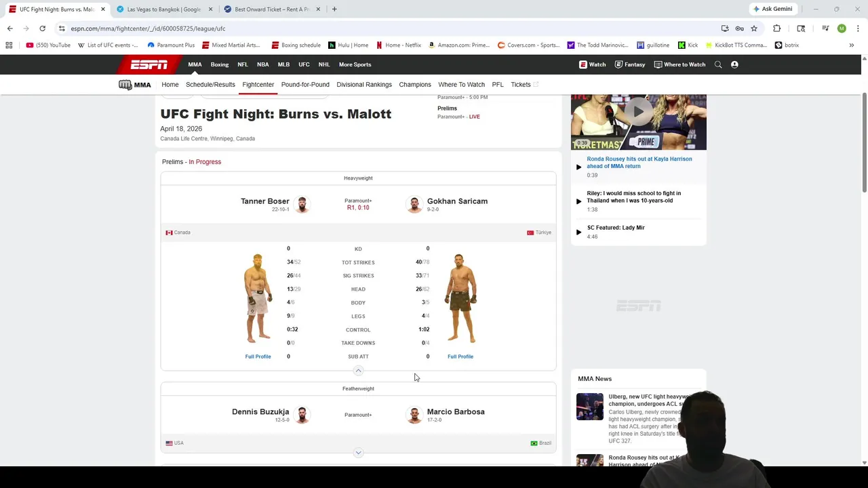Click Ask Gemini button
The width and height of the screenshot is (868, 488).
(772, 9)
